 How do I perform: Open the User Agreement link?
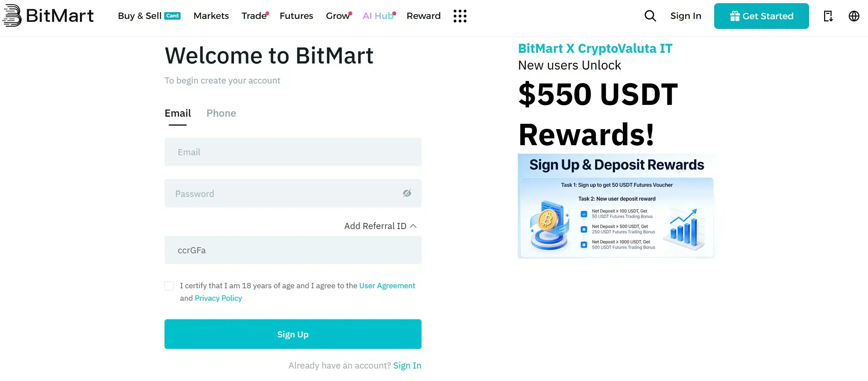(x=387, y=285)
